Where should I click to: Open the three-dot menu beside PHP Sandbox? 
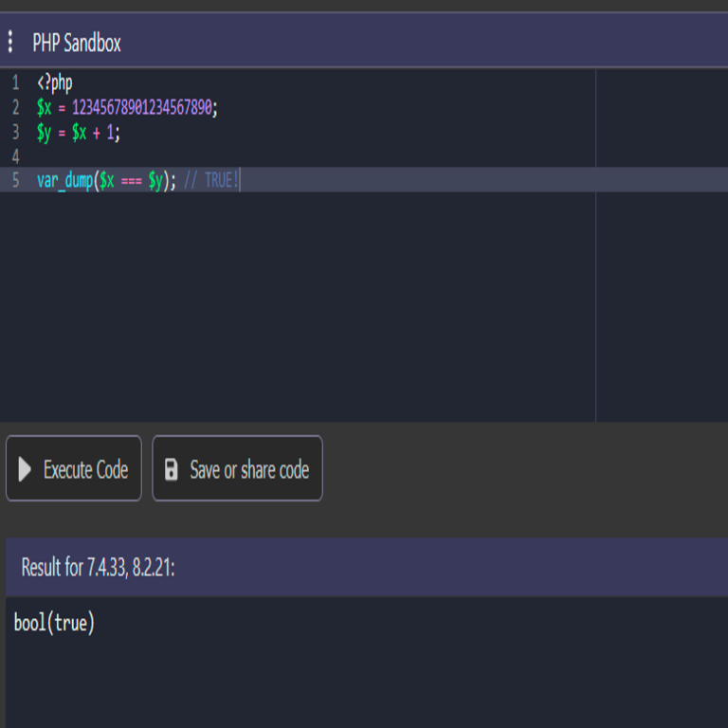[x=10, y=42]
